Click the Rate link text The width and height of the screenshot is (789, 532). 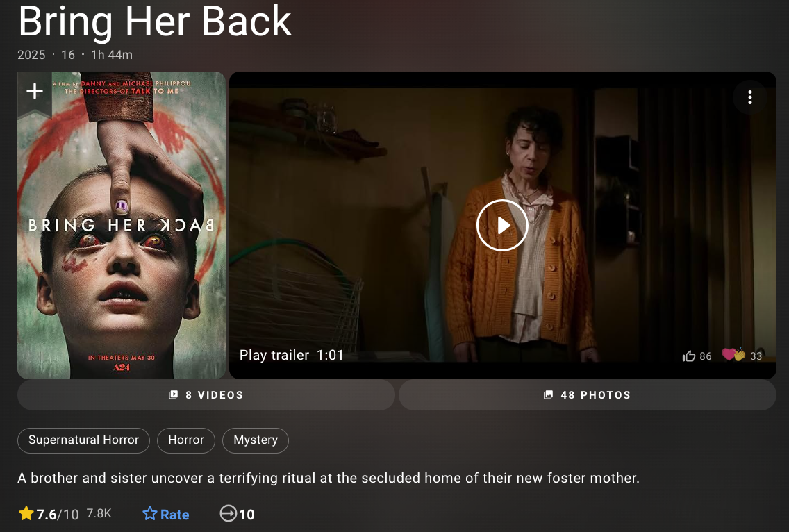coord(174,515)
